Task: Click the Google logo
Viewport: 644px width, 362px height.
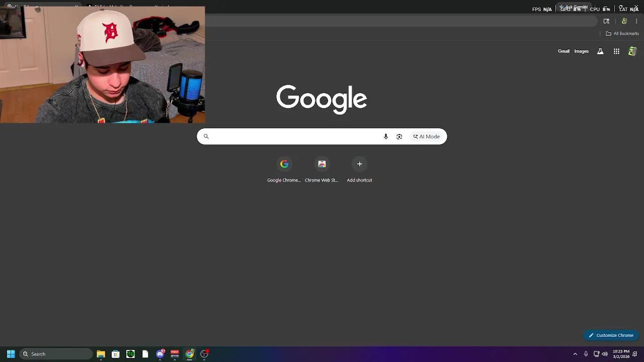Action: point(321,99)
